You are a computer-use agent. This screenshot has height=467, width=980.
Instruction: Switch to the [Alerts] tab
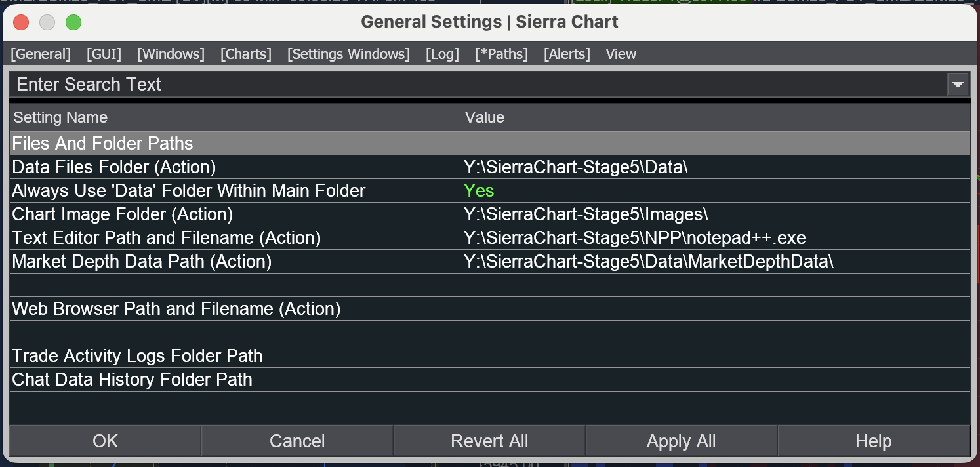[x=567, y=54]
